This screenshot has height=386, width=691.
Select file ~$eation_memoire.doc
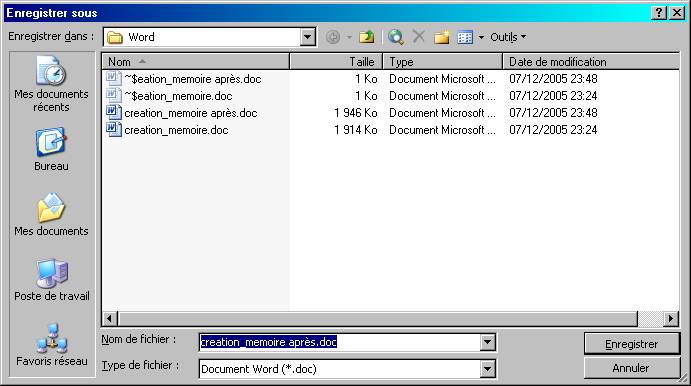[178, 96]
